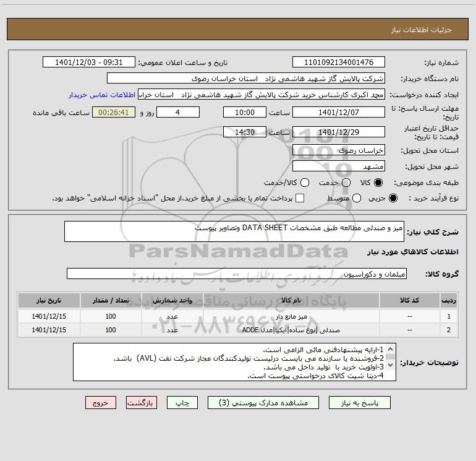Click need date 1401/12/15 in row 2
The height and width of the screenshot is (461, 476).
coord(49,330)
